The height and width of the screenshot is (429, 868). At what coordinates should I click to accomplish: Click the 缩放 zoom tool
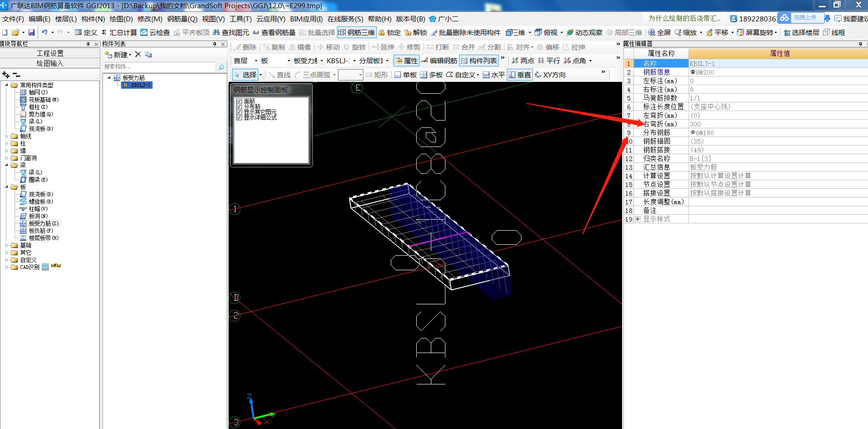pyautogui.click(x=686, y=32)
